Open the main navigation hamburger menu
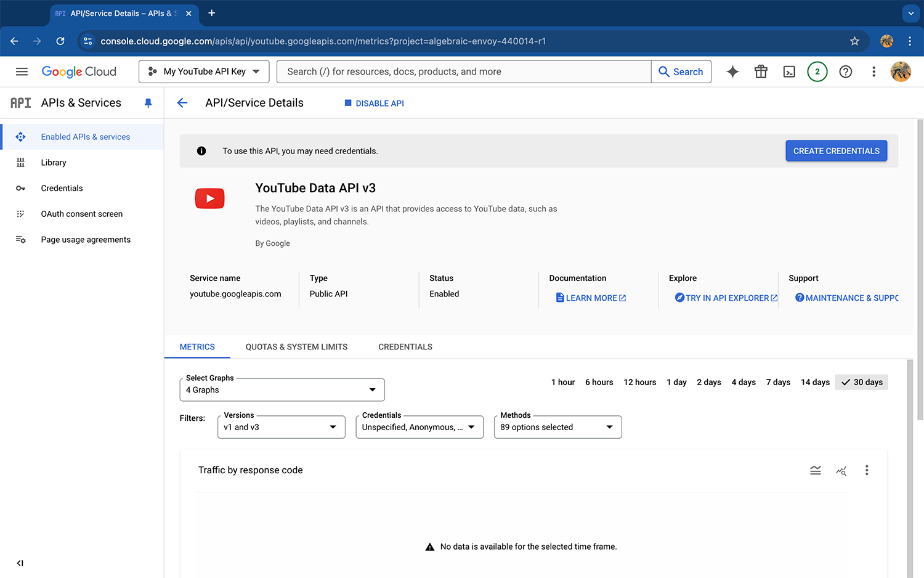Screen dimensions: 924x578 click(22, 71)
